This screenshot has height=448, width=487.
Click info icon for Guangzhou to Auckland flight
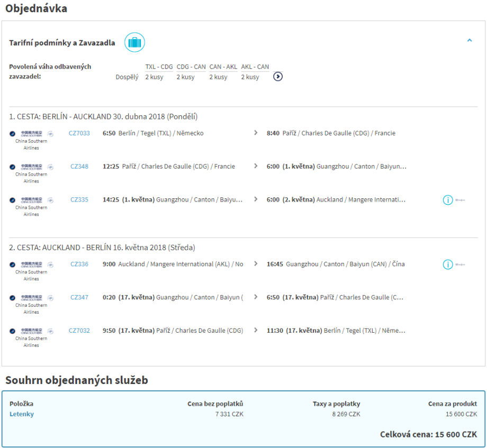coord(448,200)
